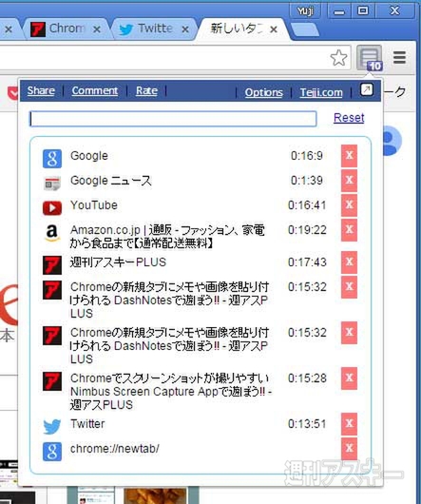Click the Amazon favicon
This screenshot has height=504, width=421.
(x=52, y=233)
